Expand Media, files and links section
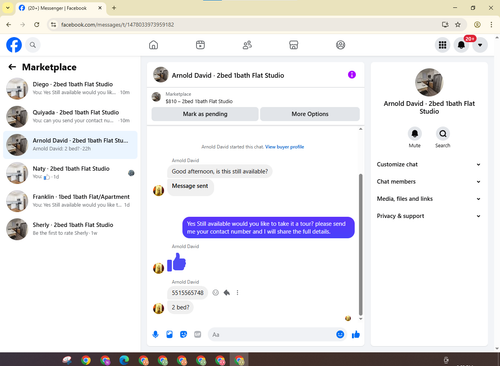Image resolution: width=500 pixels, height=366 pixels. pos(429,199)
